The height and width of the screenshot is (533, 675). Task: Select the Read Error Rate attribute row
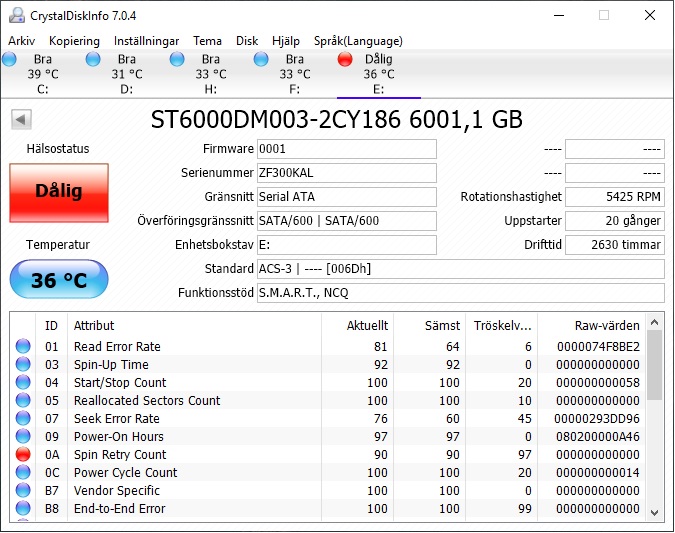click(327, 347)
